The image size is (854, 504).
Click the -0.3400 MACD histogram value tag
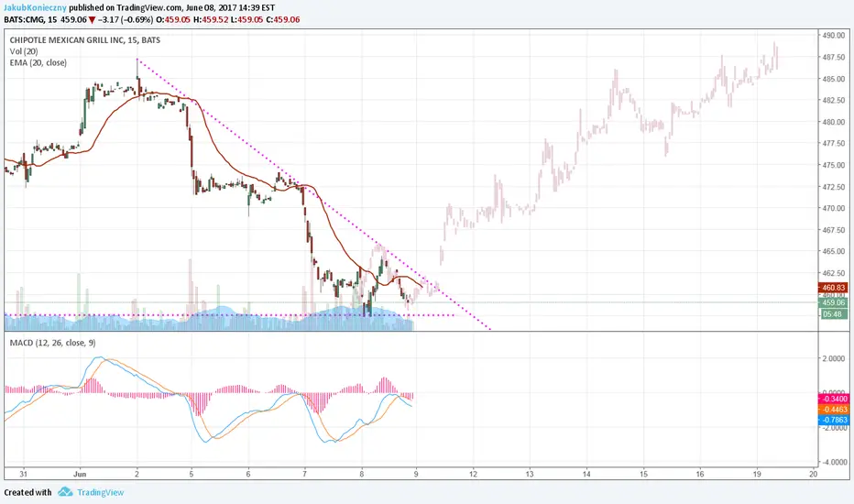point(834,399)
